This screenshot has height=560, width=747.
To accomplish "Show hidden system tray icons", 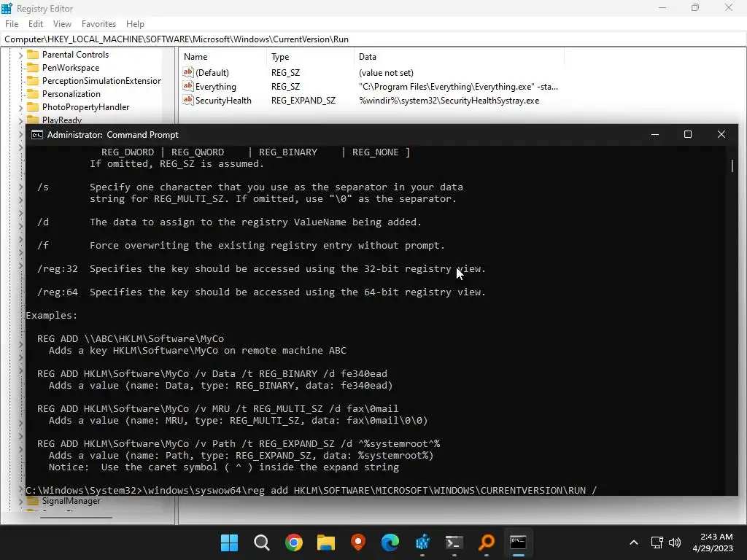I will pos(634,542).
